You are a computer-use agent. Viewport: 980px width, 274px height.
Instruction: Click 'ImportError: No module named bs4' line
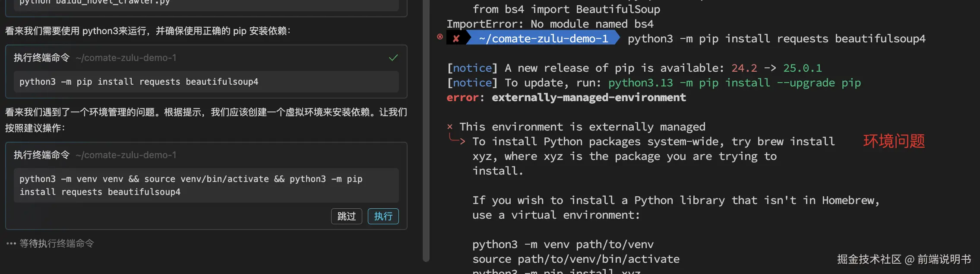[550, 24]
